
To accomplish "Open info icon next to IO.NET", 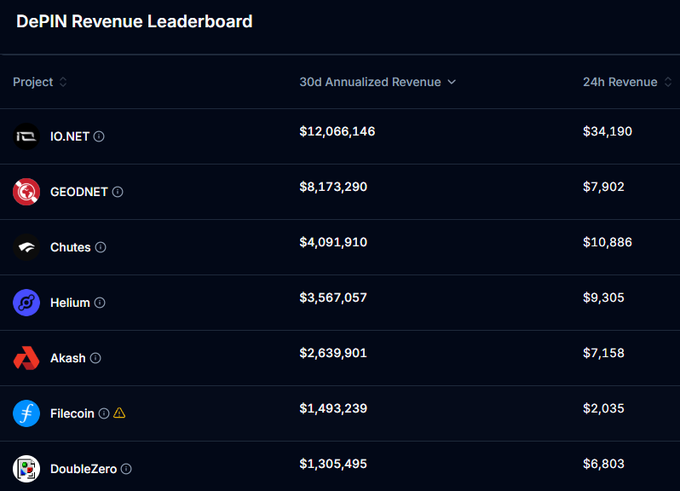I will pos(99,137).
